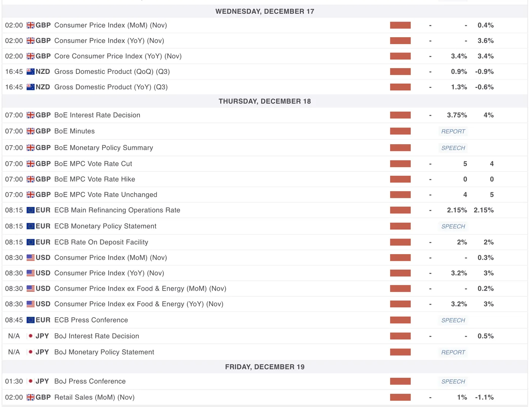Click EU flag on ECB Press Conference row

pos(30,320)
